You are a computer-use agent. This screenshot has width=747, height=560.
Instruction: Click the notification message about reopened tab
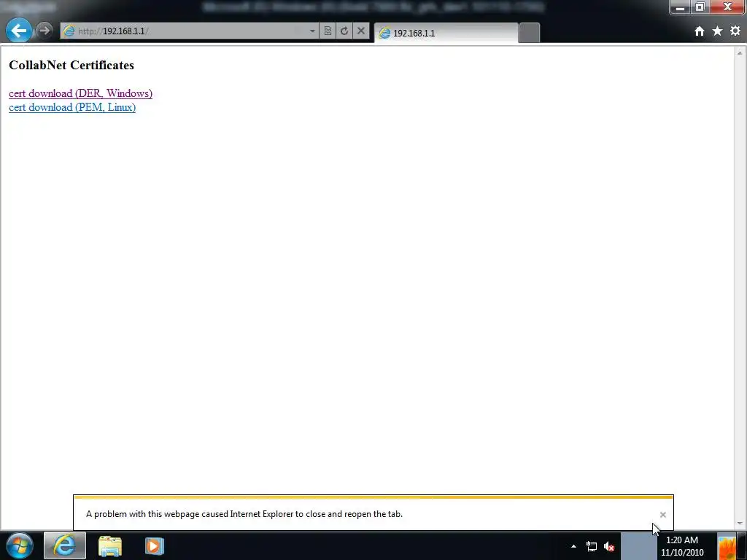244,514
